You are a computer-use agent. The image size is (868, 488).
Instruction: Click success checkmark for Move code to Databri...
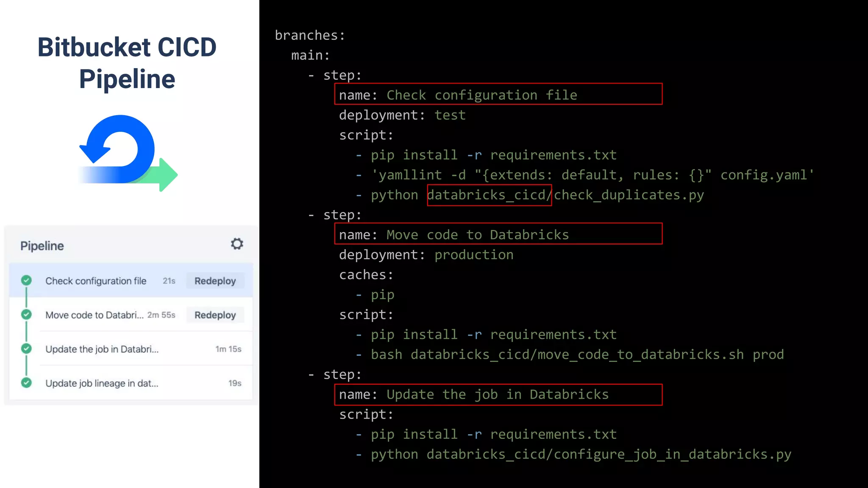click(26, 314)
